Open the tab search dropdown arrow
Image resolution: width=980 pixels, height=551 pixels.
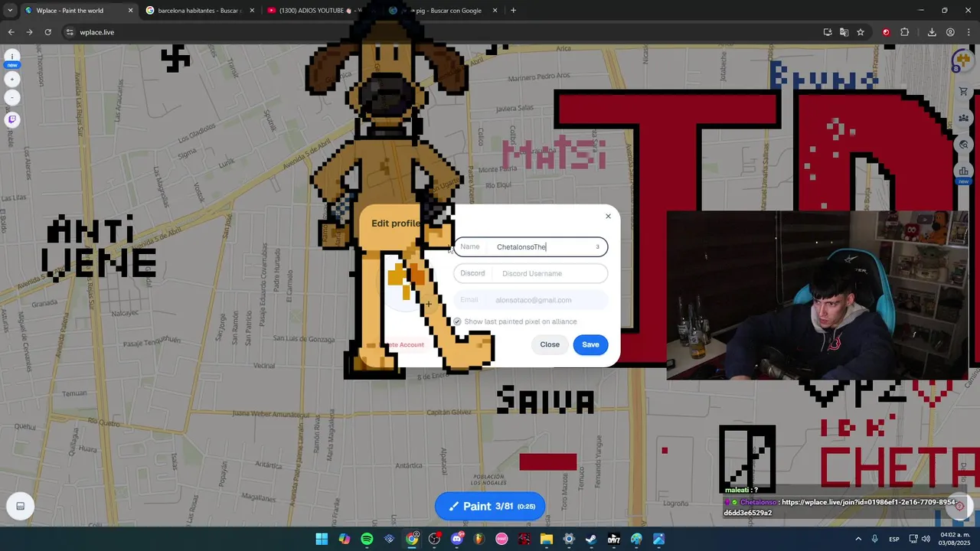(x=9, y=11)
